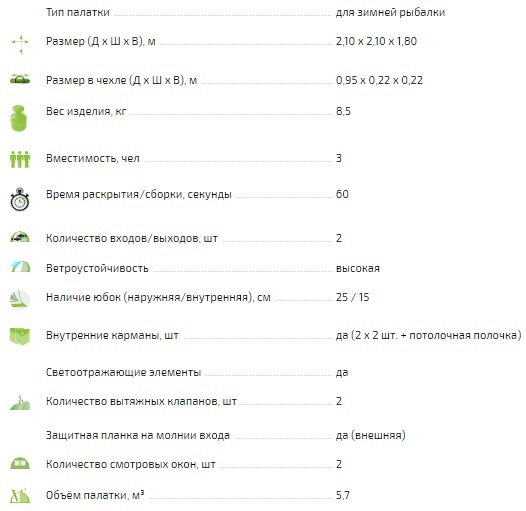Click the green weight icon
The image size is (526, 511).
coord(18,118)
